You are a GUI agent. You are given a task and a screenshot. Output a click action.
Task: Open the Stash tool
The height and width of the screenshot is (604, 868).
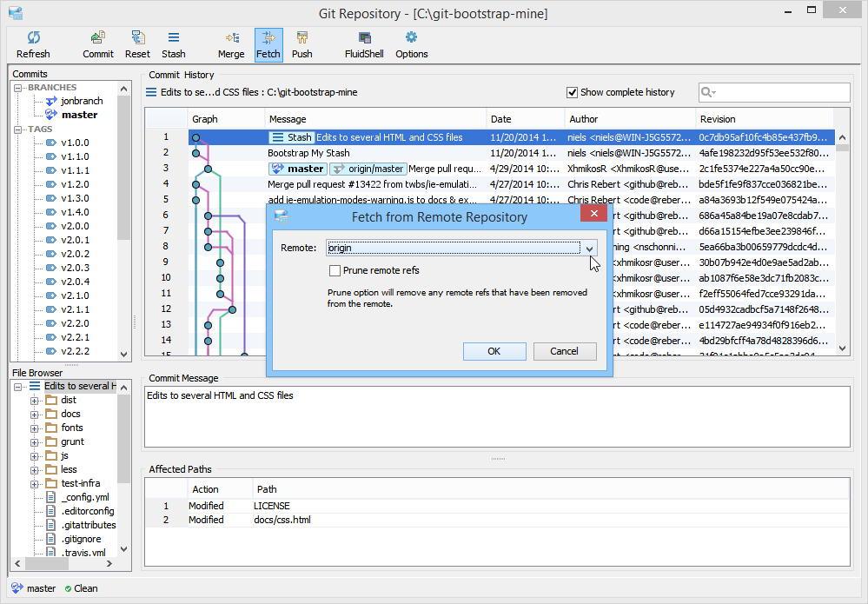tap(173, 45)
